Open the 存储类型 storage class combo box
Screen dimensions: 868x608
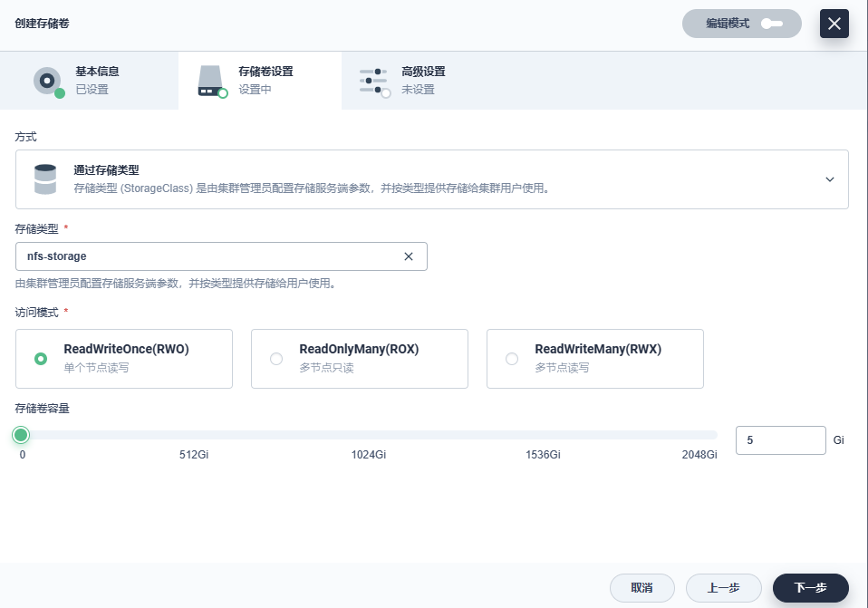point(208,256)
